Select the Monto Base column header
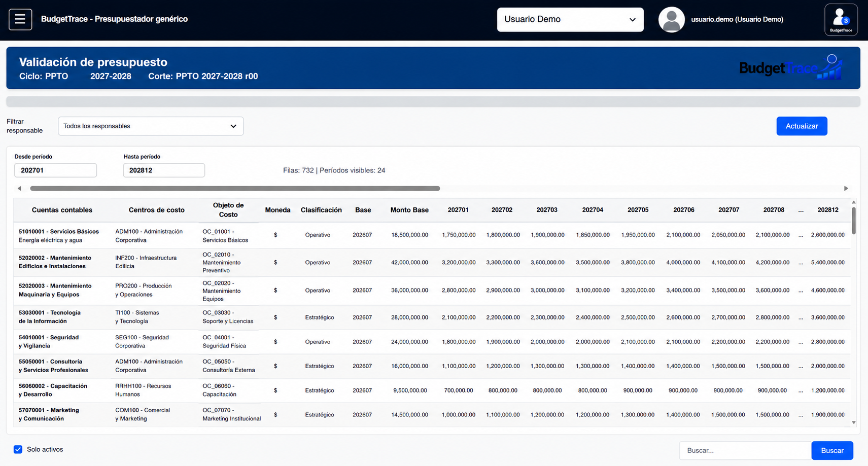Image resolution: width=868 pixels, height=466 pixels. 409,210
